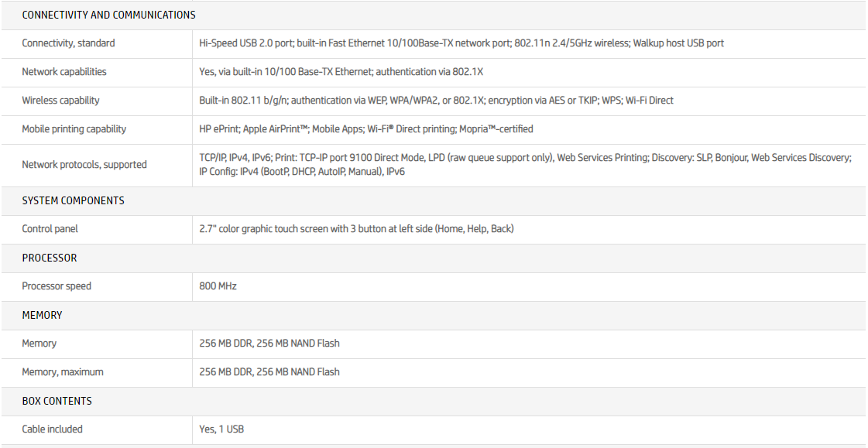The height and width of the screenshot is (448, 868).
Task: Click the Wireless capability row label
Action: [60, 101]
